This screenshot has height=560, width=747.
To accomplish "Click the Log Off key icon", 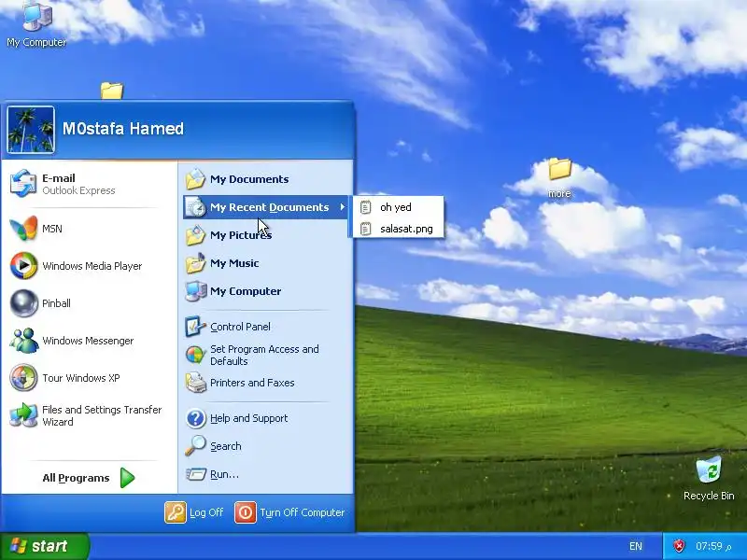I will pyautogui.click(x=176, y=512).
